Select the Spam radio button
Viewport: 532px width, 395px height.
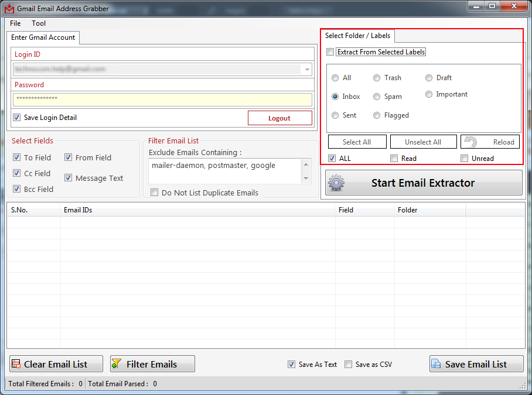tap(377, 97)
